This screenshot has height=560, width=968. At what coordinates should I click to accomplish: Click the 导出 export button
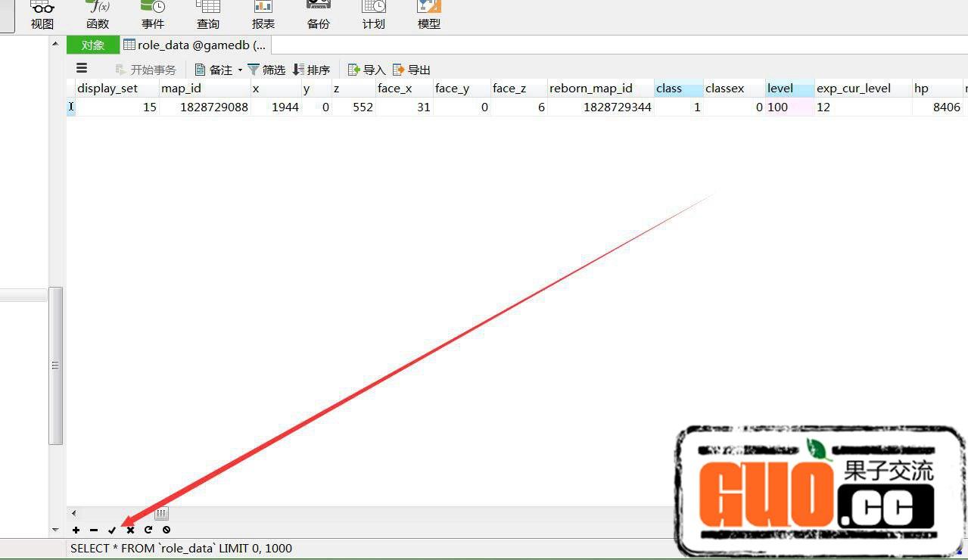[411, 70]
